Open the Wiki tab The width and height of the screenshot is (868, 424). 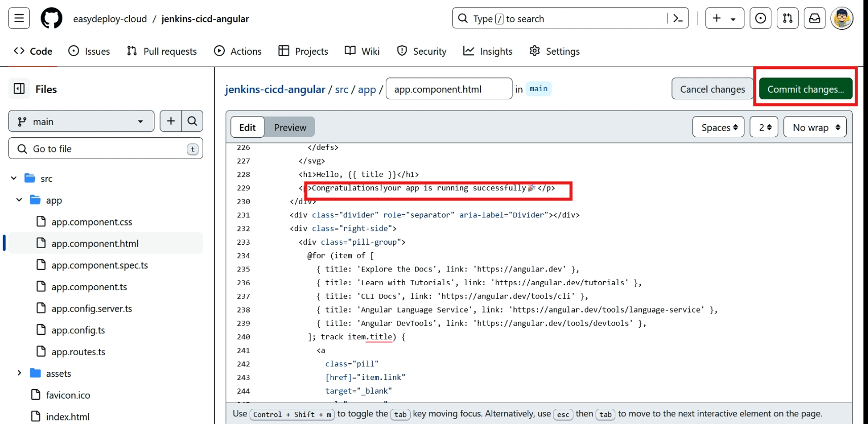362,51
